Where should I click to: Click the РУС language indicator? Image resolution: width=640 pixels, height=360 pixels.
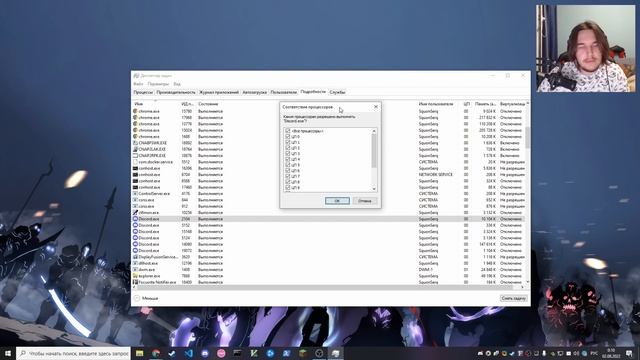594,353
